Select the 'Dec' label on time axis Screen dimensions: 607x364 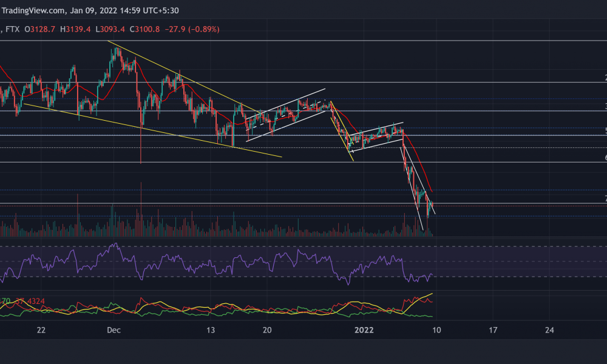coord(114,330)
